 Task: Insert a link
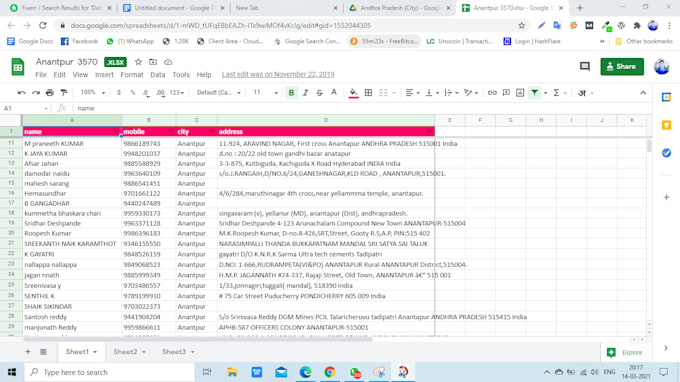[492, 93]
